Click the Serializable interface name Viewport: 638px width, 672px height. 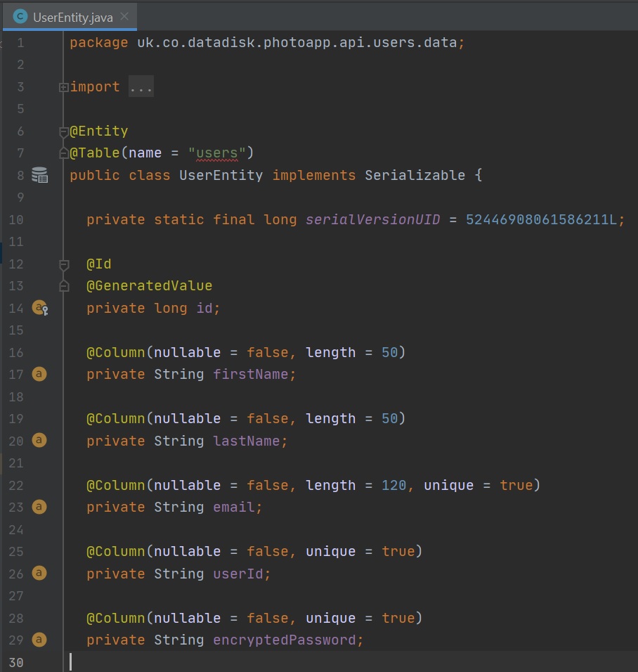[x=415, y=175]
